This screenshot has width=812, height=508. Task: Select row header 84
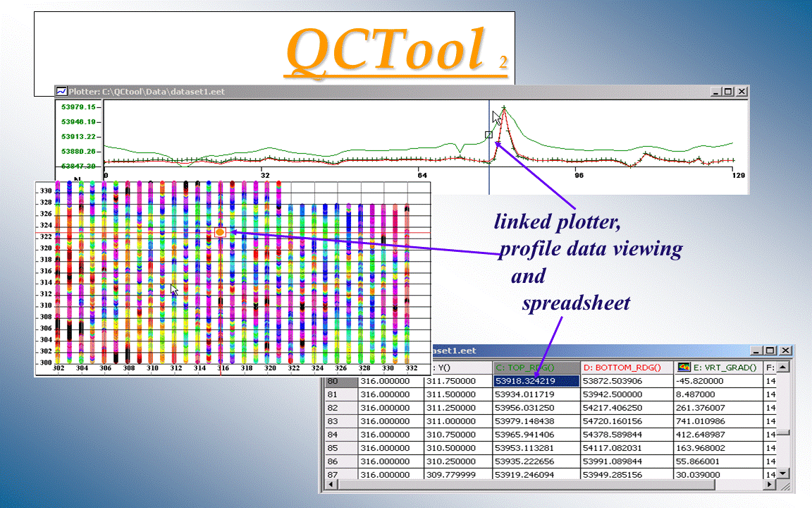(x=340, y=435)
